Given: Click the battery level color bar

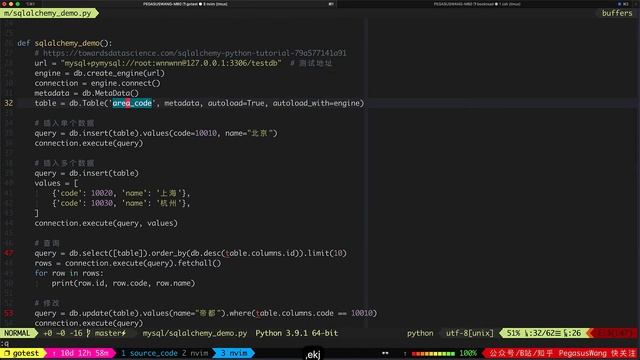Looking at the screenshot, I should [433, 353].
